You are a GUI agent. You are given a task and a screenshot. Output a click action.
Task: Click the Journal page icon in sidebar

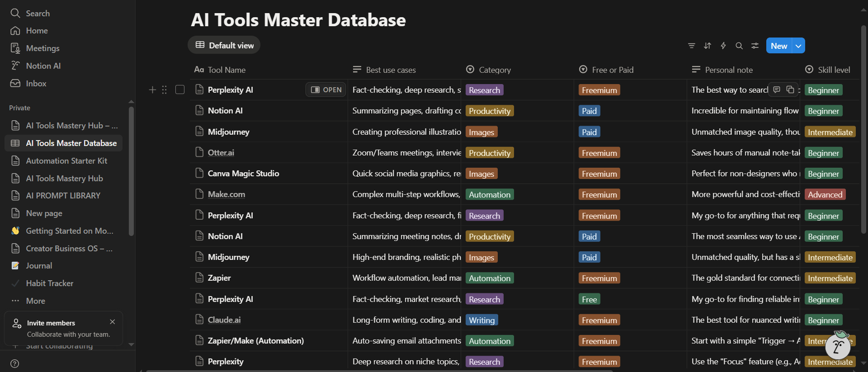tap(15, 266)
